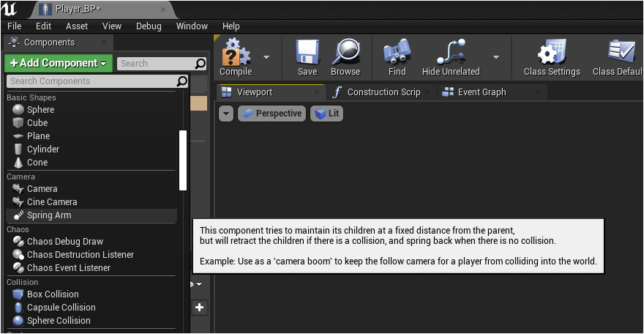Open the Window menu
Screen dimensions: 644x334
click(192, 26)
